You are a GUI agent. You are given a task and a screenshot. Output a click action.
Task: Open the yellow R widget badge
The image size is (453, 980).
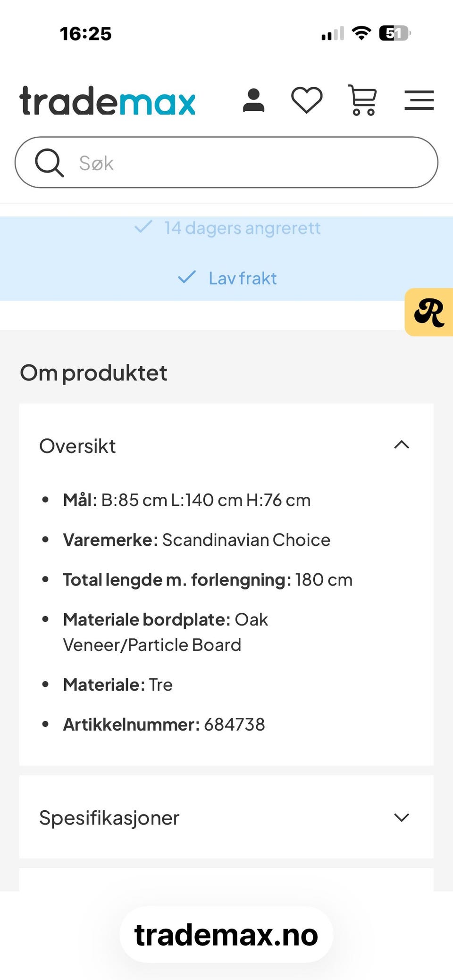click(x=429, y=312)
